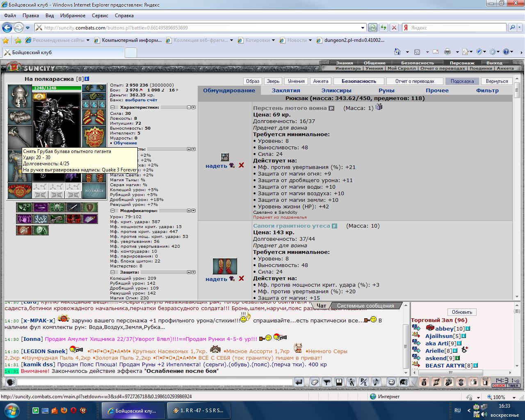Open the Избранное browser menu

tap(73, 16)
